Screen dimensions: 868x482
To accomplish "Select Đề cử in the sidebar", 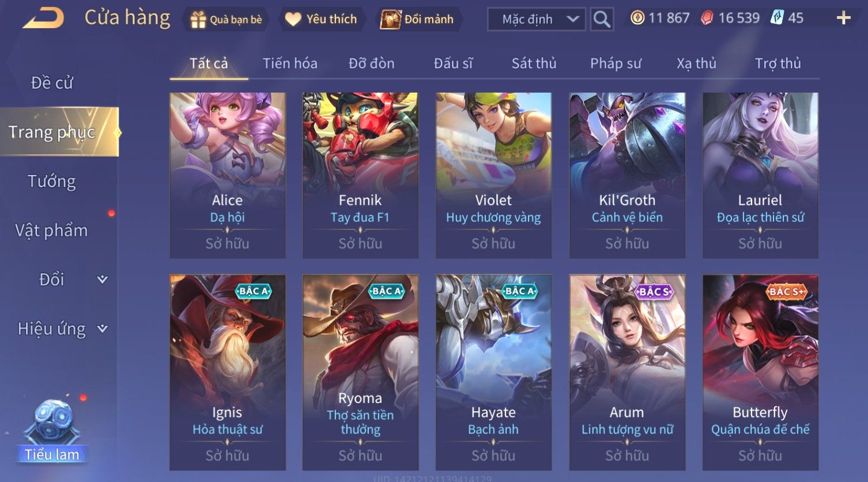I will click(x=52, y=83).
